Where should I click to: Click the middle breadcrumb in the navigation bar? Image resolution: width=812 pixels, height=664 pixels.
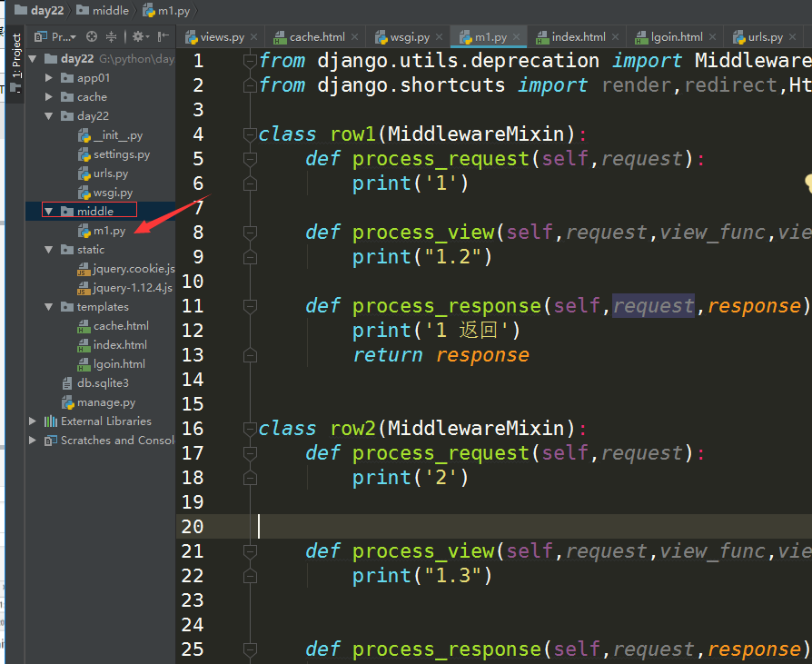[103, 10]
